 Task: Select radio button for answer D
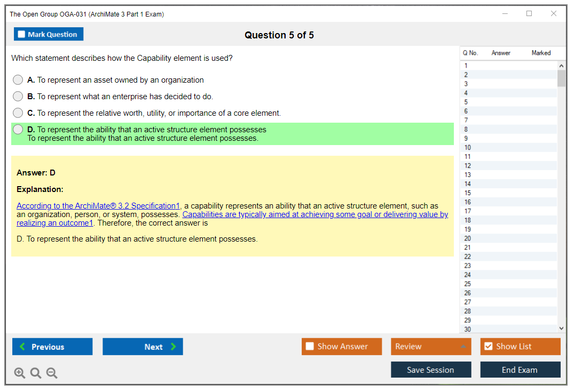pos(18,130)
